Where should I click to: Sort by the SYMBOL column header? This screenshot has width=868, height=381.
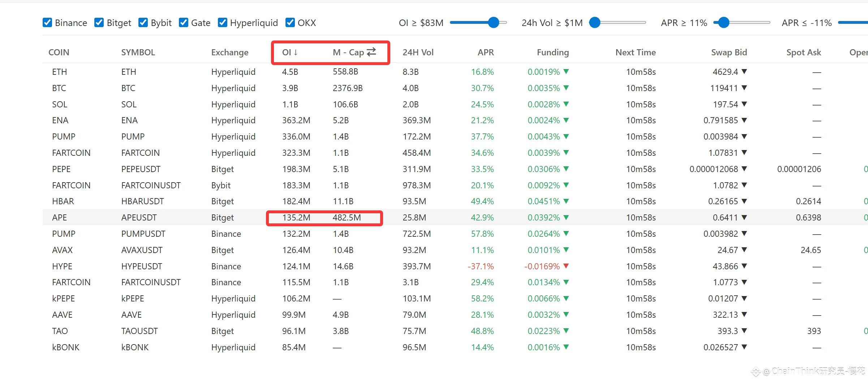pyautogui.click(x=138, y=52)
